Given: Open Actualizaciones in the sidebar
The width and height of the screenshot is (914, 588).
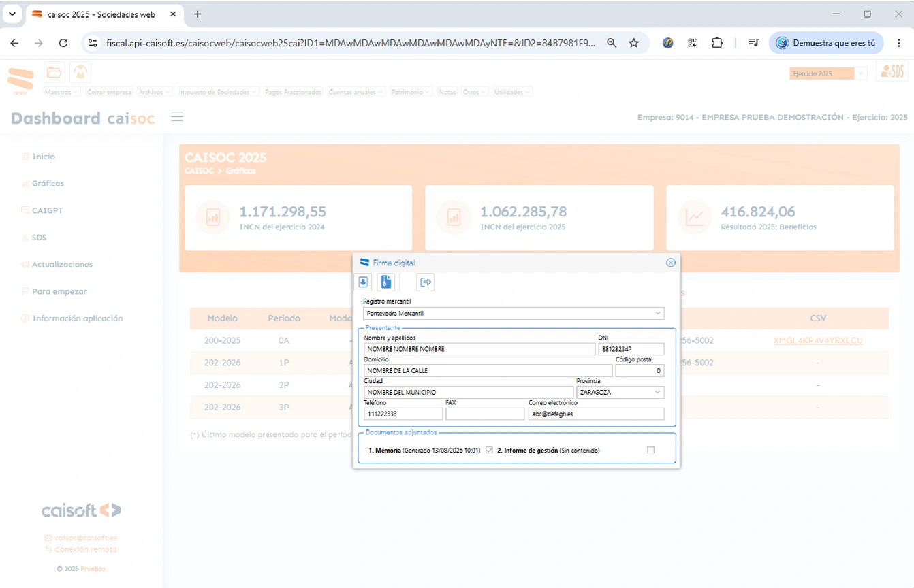Looking at the screenshot, I should 57,264.
